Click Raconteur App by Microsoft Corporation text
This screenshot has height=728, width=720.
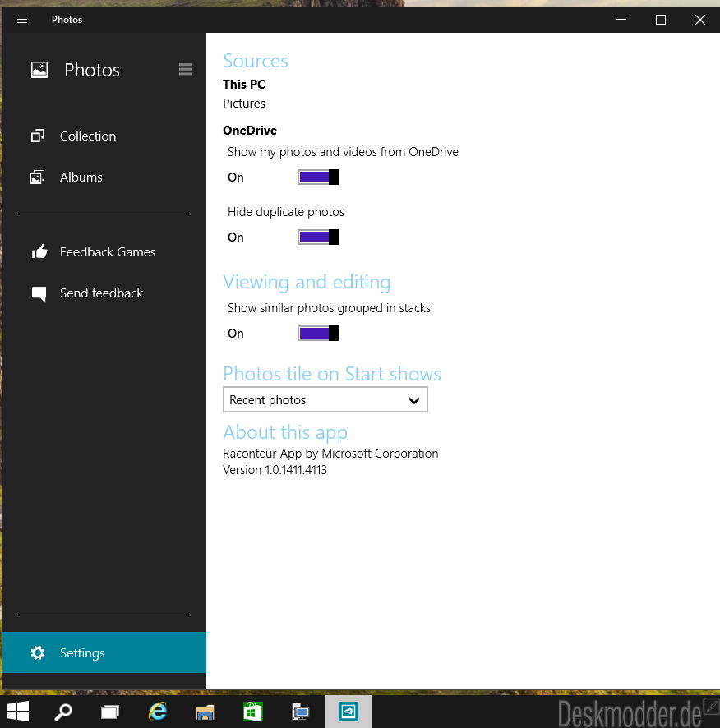click(x=330, y=453)
